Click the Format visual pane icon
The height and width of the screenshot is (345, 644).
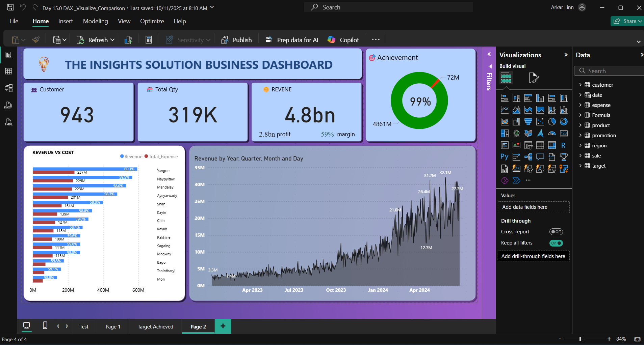click(534, 78)
